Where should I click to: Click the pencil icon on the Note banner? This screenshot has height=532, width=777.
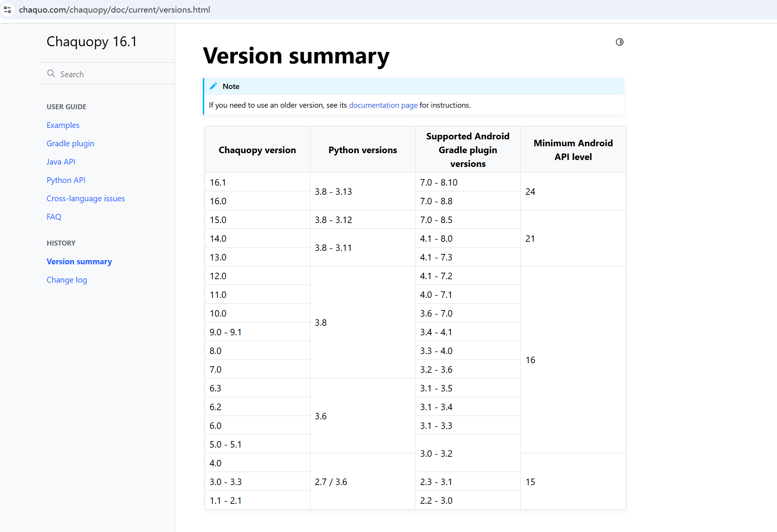(x=213, y=86)
